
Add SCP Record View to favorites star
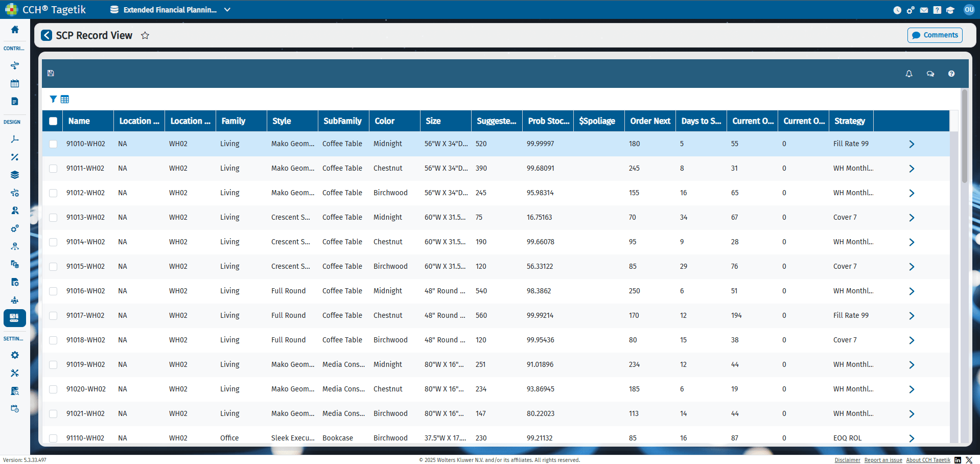click(x=145, y=35)
